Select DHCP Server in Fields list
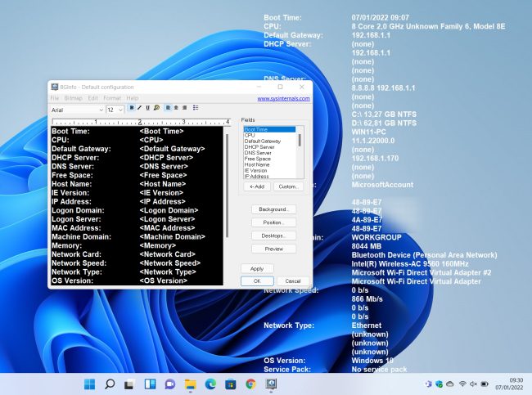The height and width of the screenshot is (395, 532). click(x=270, y=147)
